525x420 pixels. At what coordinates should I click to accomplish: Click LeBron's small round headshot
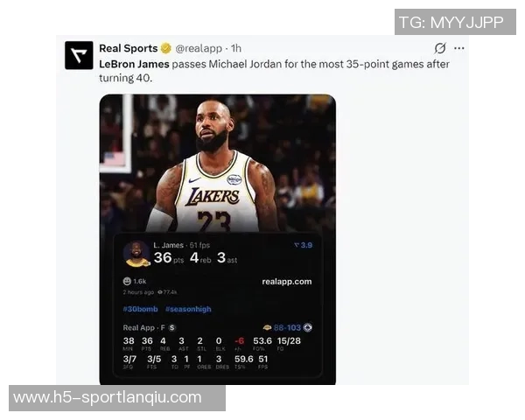pos(136,254)
